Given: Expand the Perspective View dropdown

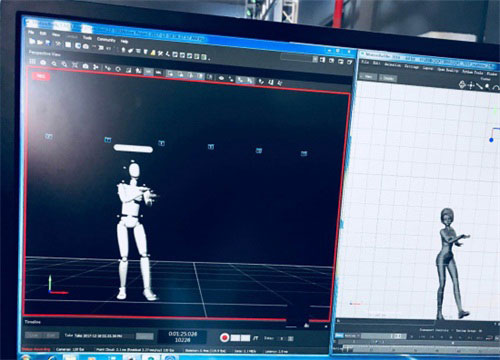Looking at the screenshot, I should [x=44, y=53].
